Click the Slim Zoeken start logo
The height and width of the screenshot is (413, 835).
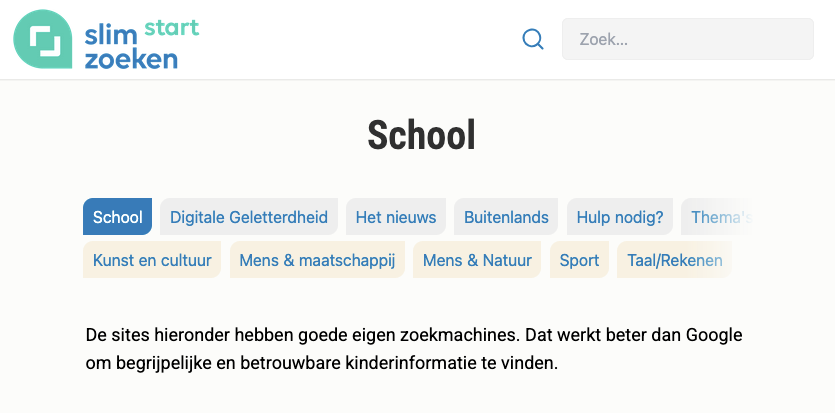pos(107,39)
